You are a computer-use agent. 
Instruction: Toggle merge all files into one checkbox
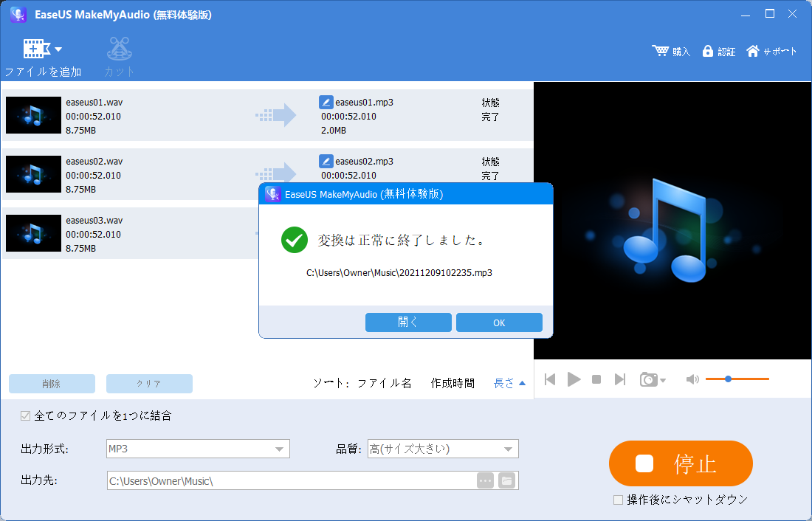pyautogui.click(x=25, y=415)
